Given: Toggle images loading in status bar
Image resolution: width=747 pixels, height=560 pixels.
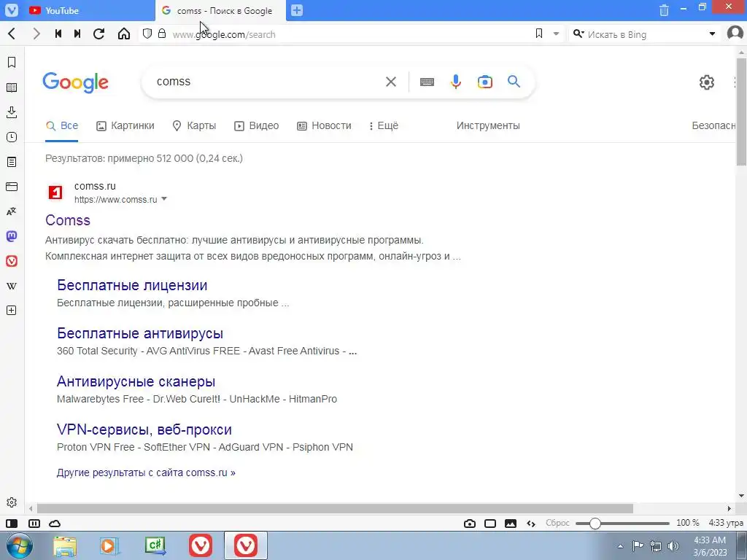Looking at the screenshot, I should point(511,524).
